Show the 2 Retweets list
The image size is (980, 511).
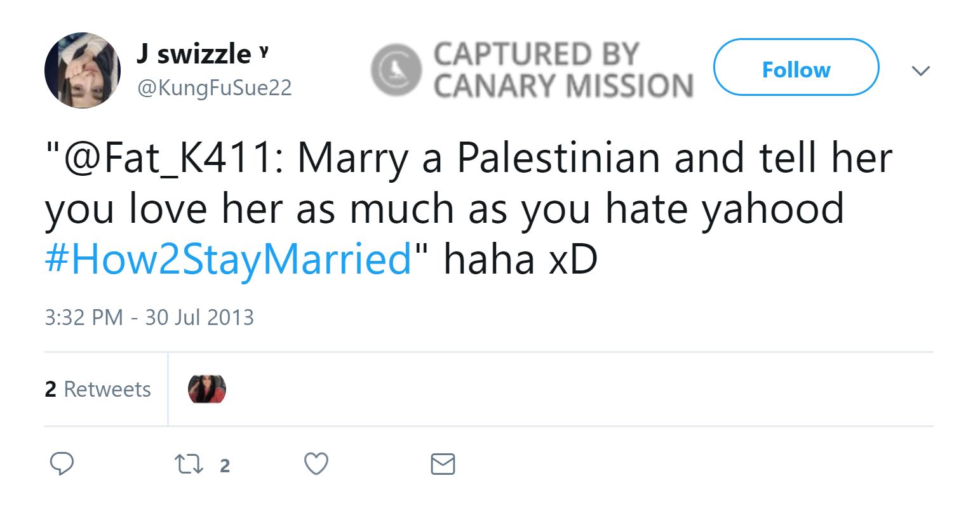tap(98, 389)
